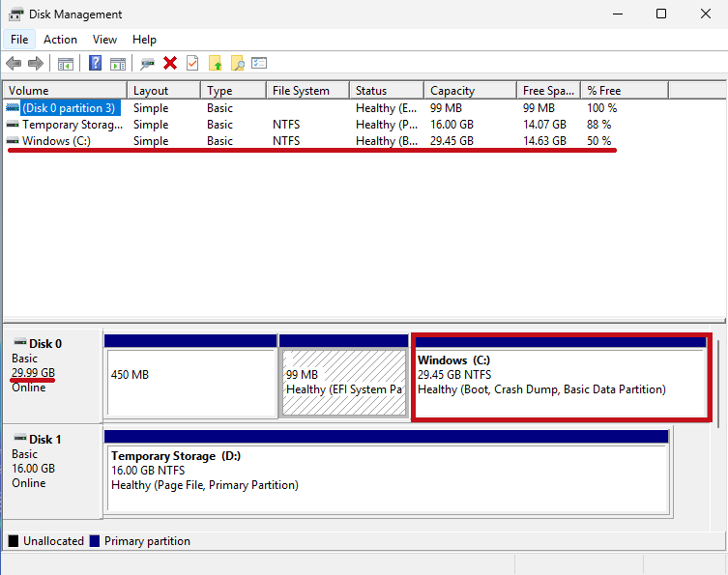The width and height of the screenshot is (728, 575).
Task: Sort by the % Free column header
Action: [x=625, y=91]
